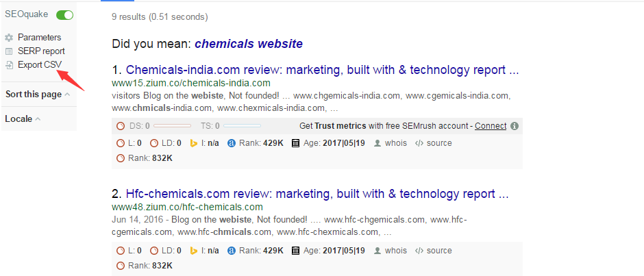Open SEOquake Parameters gear icon
This screenshot has width=644, height=276.
9,38
